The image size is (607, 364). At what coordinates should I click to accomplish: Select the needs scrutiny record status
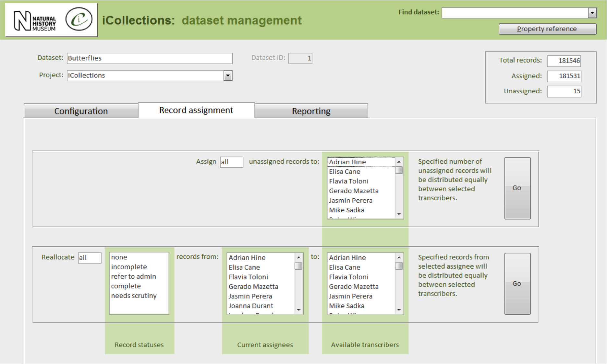139,296
